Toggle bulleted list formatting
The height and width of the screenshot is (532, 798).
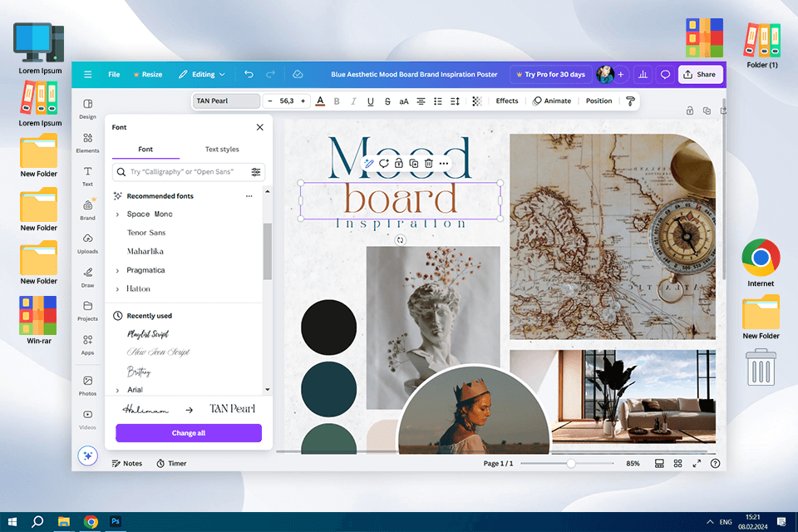438,101
